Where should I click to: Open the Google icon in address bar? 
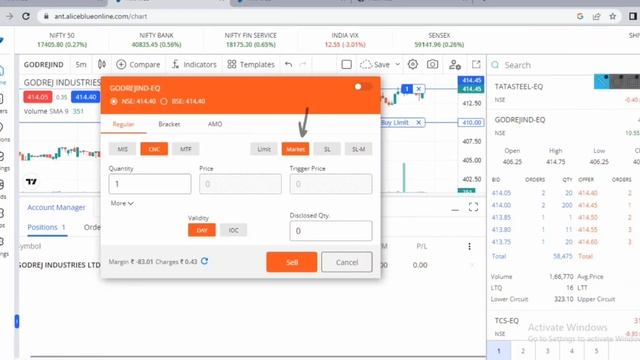(580, 16)
